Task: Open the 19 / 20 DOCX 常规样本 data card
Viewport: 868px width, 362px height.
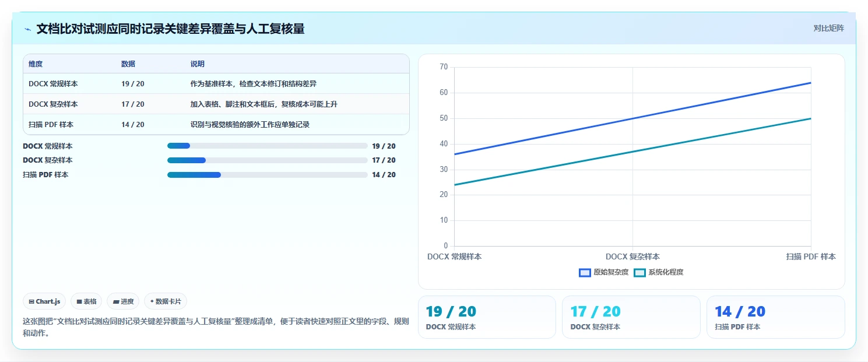Action: tap(487, 317)
